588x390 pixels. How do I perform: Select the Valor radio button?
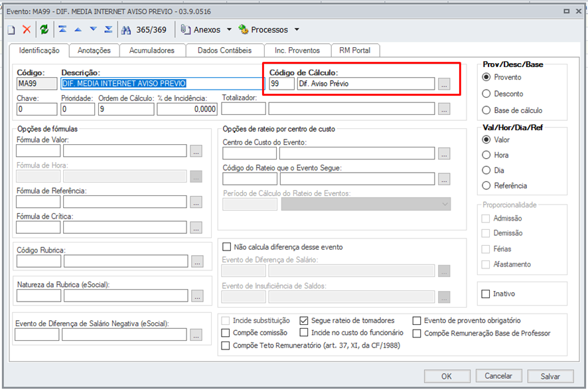click(x=486, y=140)
